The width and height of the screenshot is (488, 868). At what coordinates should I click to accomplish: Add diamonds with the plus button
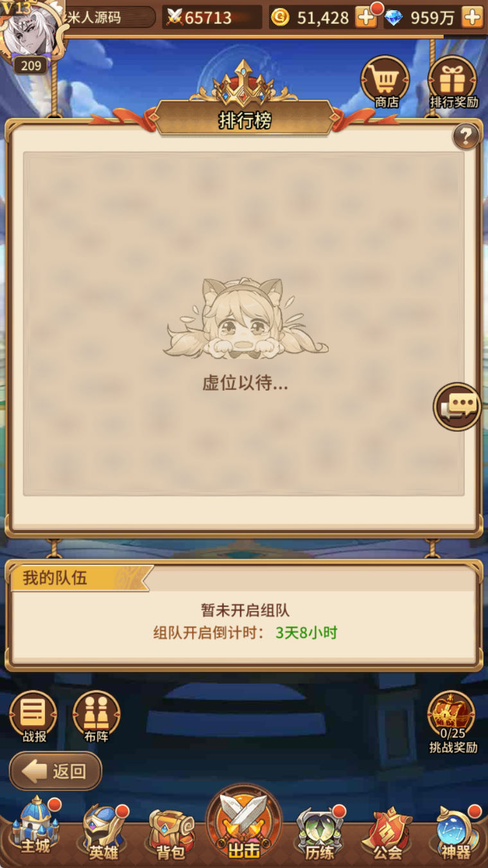(472, 17)
